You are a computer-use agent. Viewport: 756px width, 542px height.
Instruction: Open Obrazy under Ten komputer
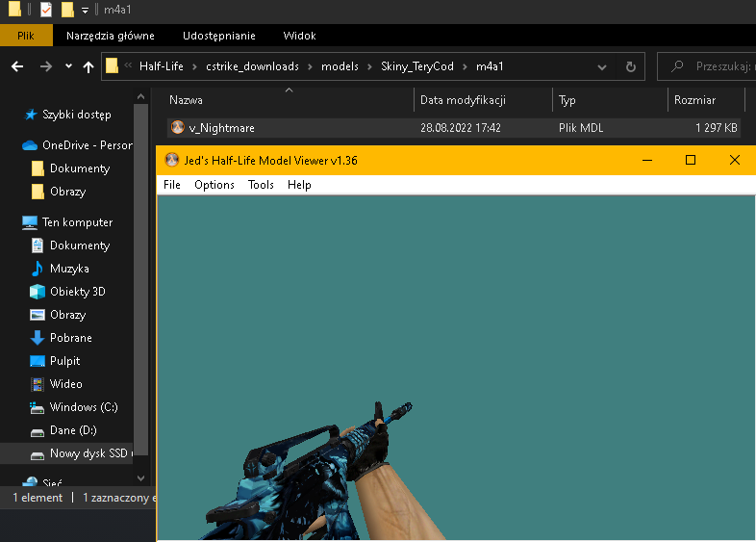click(x=67, y=315)
